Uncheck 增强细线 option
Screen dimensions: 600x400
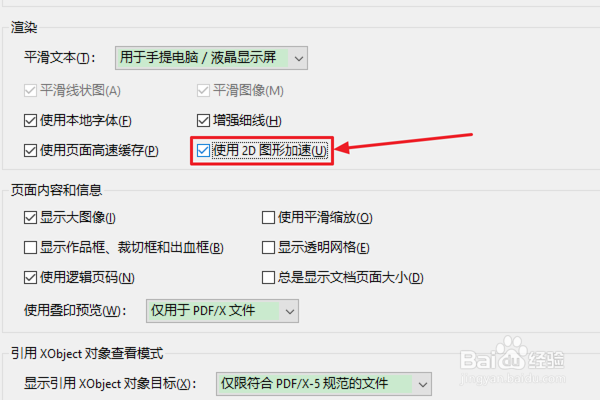point(203,121)
